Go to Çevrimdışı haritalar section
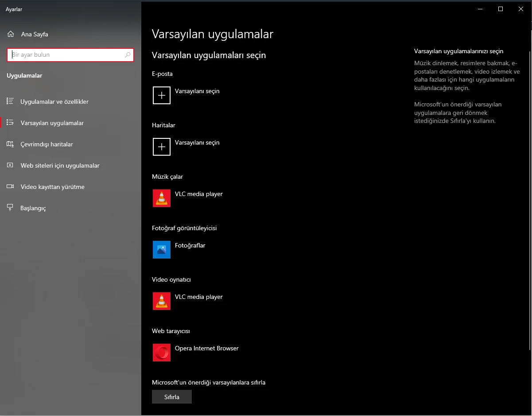This screenshot has width=532, height=416. 71,144
